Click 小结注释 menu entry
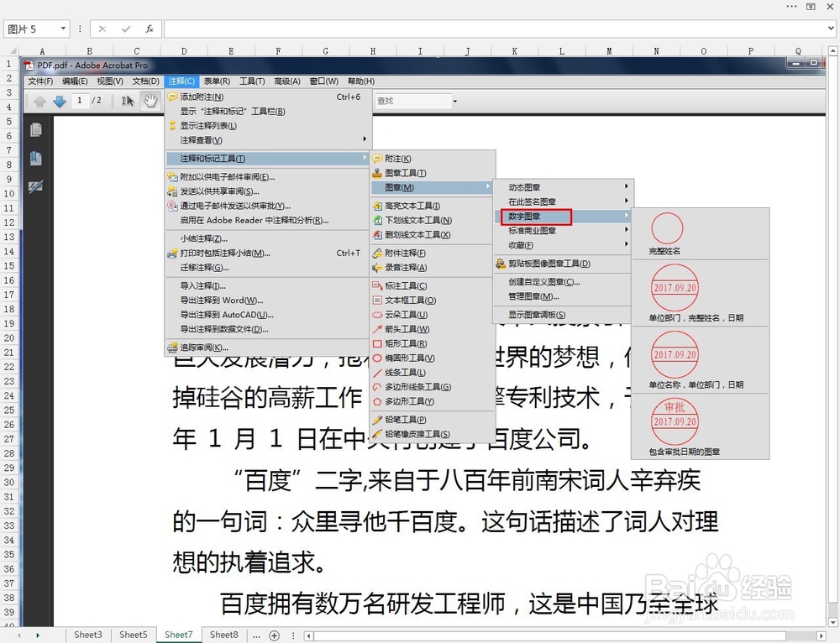This screenshot has height=643, width=840. (x=268, y=238)
